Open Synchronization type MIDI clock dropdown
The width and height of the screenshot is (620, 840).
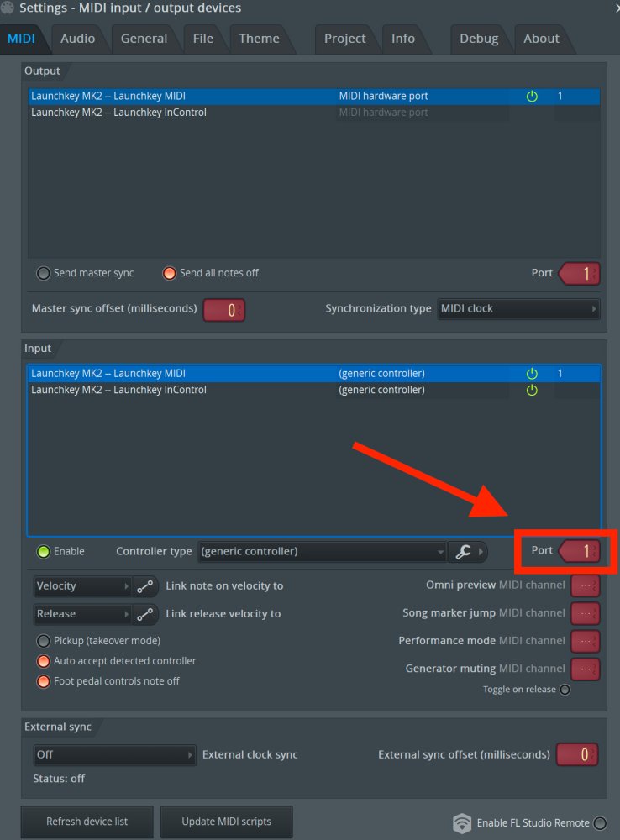click(518, 309)
